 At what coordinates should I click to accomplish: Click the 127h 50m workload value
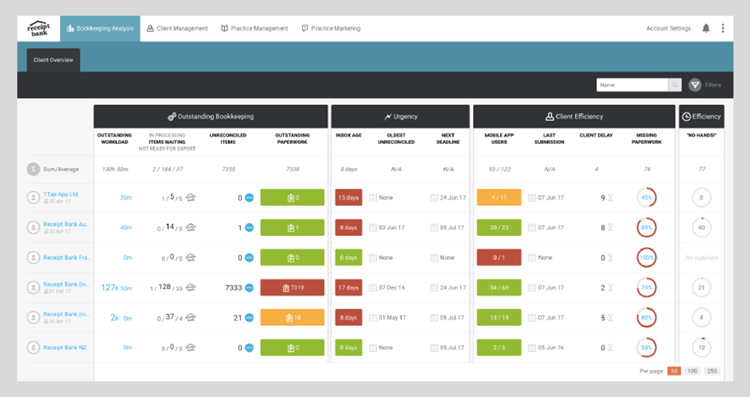click(x=116, y=287)
